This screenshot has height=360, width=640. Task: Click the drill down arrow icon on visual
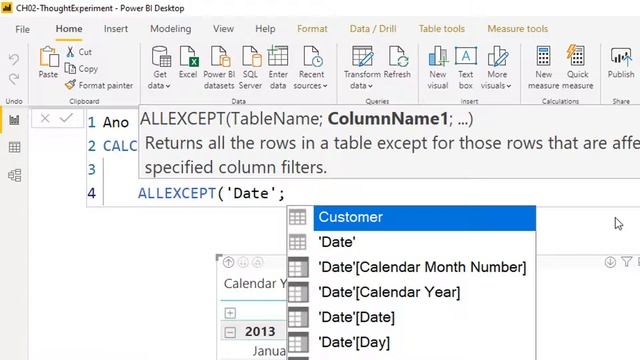(610, 262)
